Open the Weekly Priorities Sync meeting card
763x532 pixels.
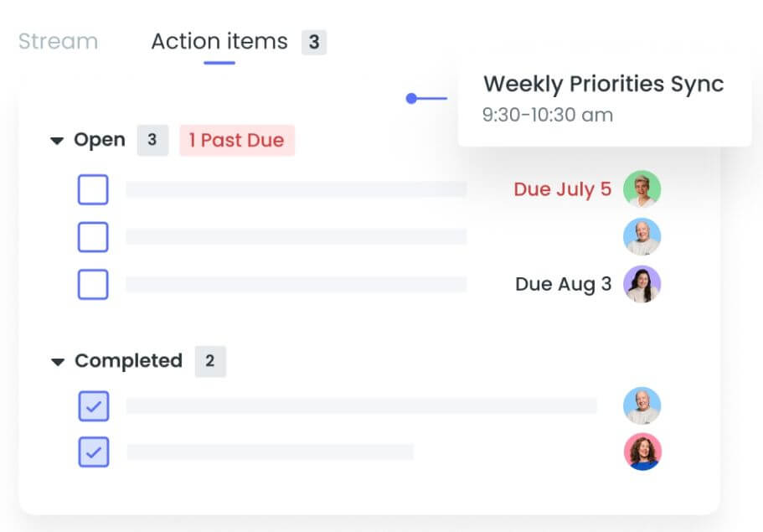pyautogui.click(x=605, y=100)
